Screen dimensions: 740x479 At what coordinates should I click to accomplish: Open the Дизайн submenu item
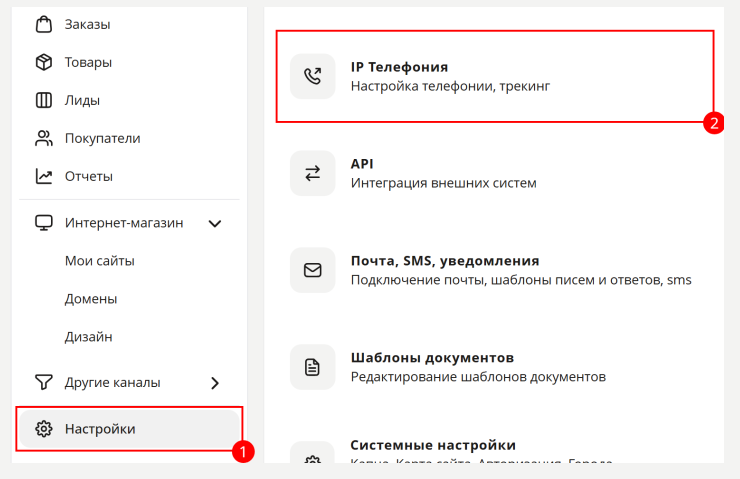tap(88, 337)
